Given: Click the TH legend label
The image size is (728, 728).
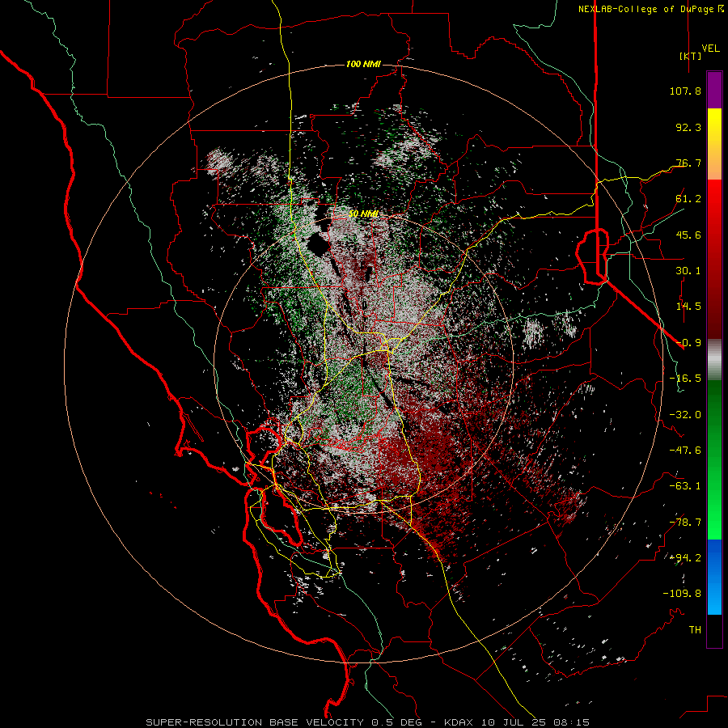Looking at the screenshot, I should click(x=695, y=630).
